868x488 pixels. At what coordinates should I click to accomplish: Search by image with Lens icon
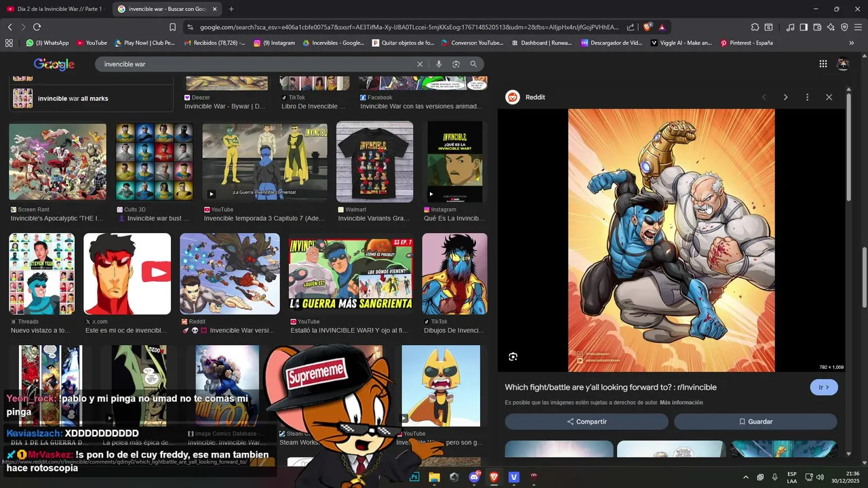[x=456, y=64]
